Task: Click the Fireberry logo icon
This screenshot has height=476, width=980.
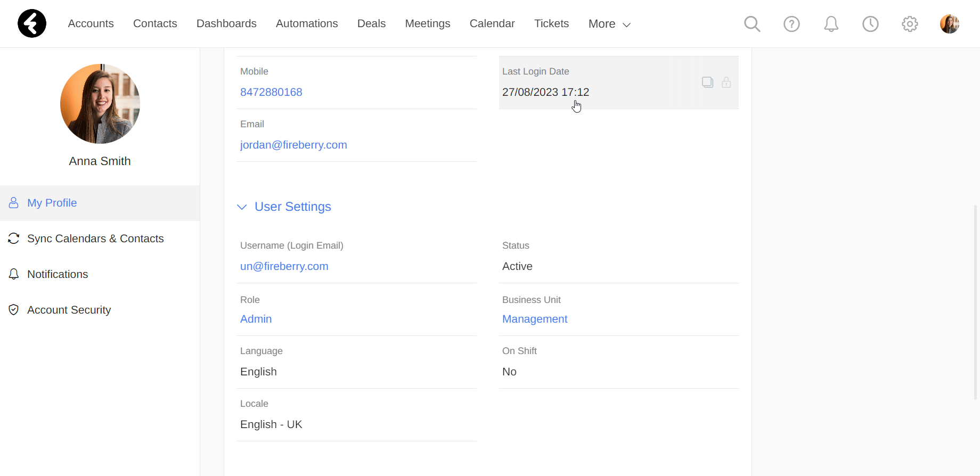Action: pos(32,23)
